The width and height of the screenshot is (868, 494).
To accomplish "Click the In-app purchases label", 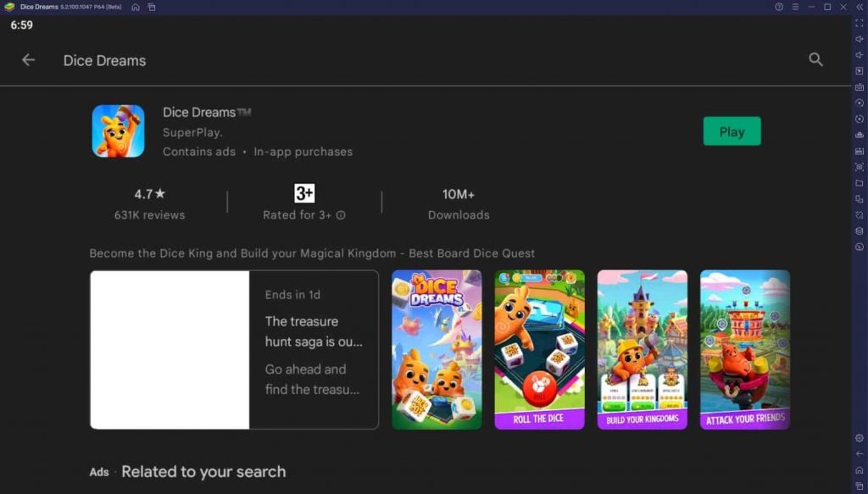I will (303, 152).
